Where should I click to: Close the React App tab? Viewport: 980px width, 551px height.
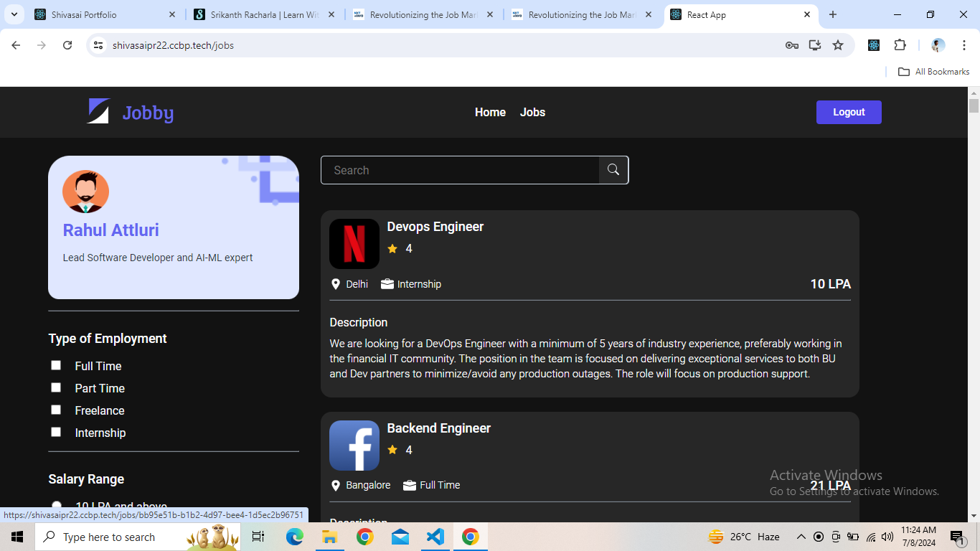(807, 14)
